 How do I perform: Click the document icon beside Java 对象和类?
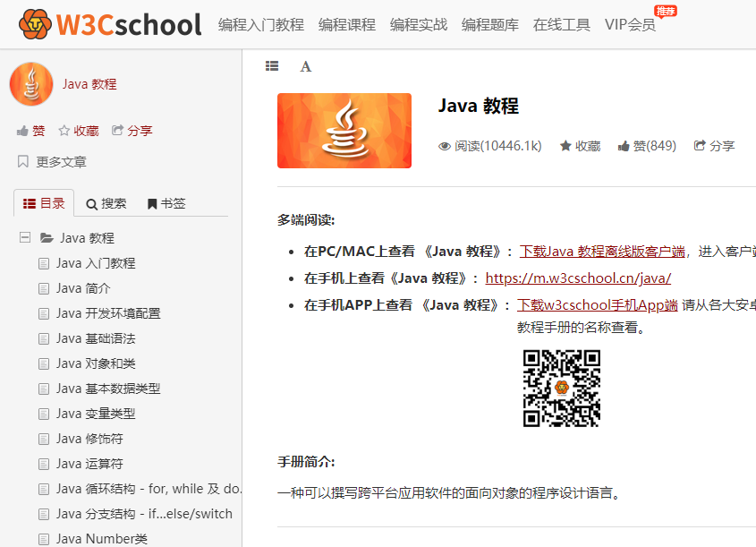point(44,364)
